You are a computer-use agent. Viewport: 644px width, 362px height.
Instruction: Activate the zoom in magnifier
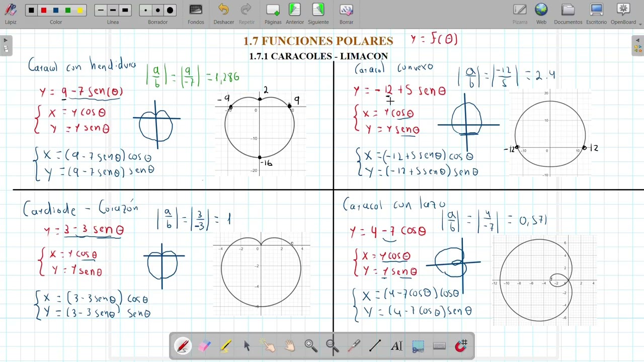pos(311,346)
